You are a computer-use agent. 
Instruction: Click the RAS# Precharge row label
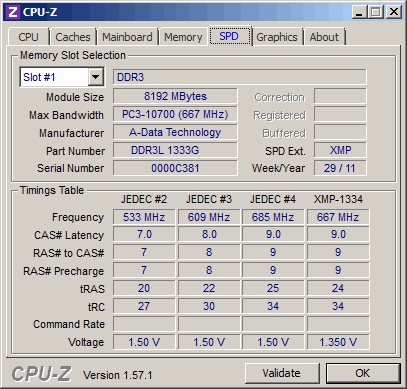coord(63,271)
